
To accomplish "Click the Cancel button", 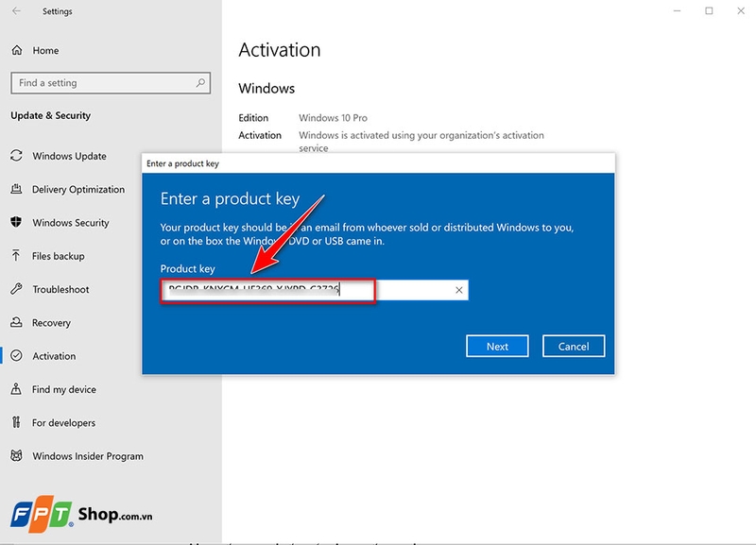I will (574, 346).
